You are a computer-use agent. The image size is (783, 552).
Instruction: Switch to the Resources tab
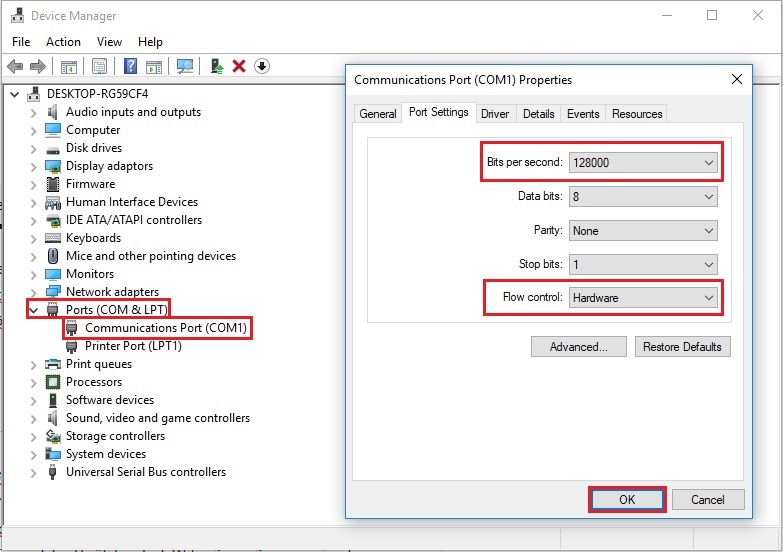pos(637,114)
